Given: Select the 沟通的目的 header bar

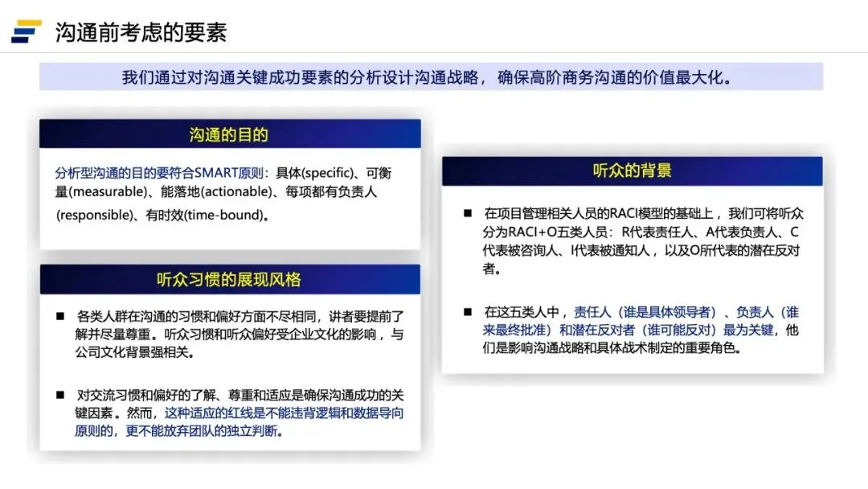Looking at the screenshot, I should click(230, 134).
